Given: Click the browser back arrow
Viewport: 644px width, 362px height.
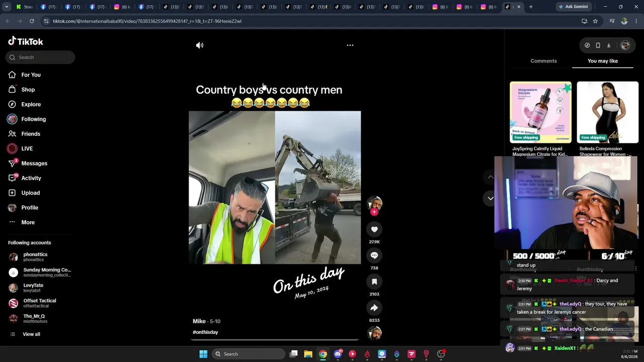Looking at the screenshot, I should click(x=8, y=21).
